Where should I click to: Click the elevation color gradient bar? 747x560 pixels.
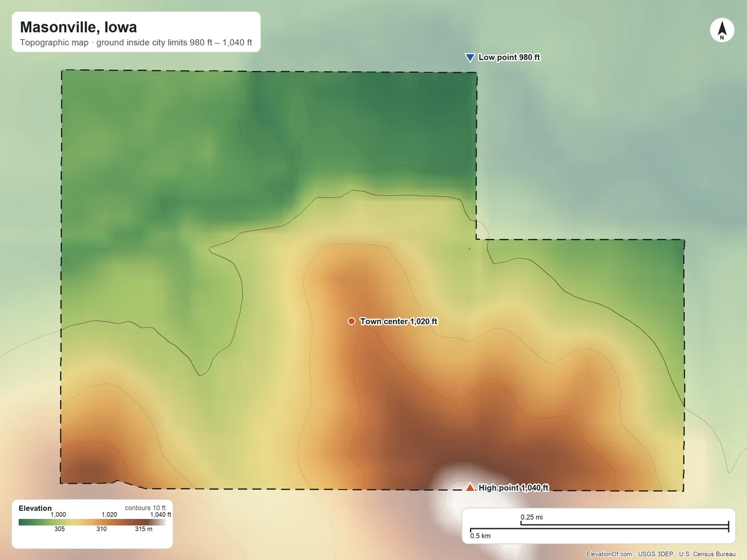92,522
